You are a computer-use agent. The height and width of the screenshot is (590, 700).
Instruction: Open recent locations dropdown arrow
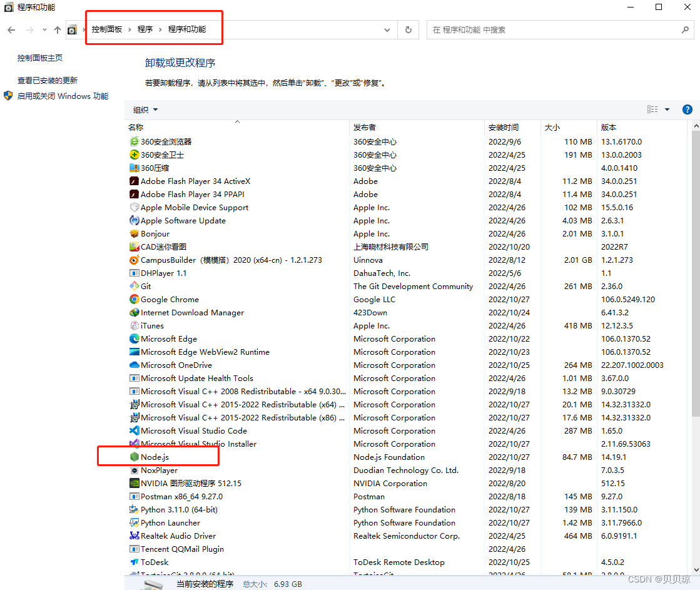pyautogui.click(x=44, y=30)
